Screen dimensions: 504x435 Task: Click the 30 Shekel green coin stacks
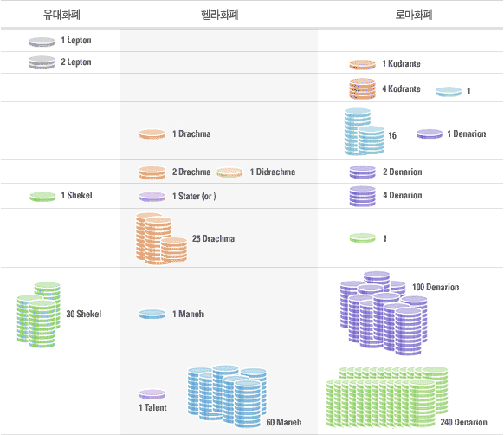tap(39, 315)
